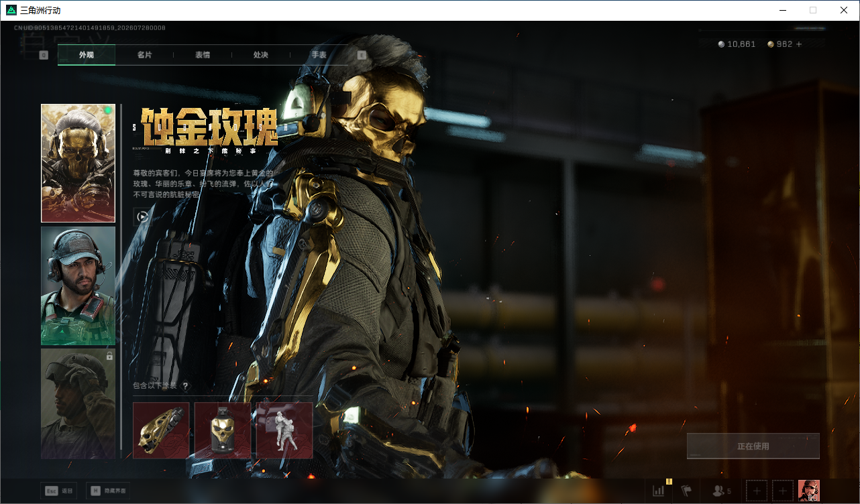Select the golden skull canister item

click(x=223, y=430)
